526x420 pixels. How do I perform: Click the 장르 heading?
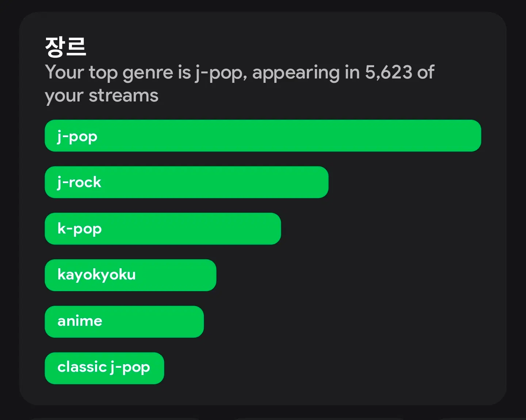point(65,47)
